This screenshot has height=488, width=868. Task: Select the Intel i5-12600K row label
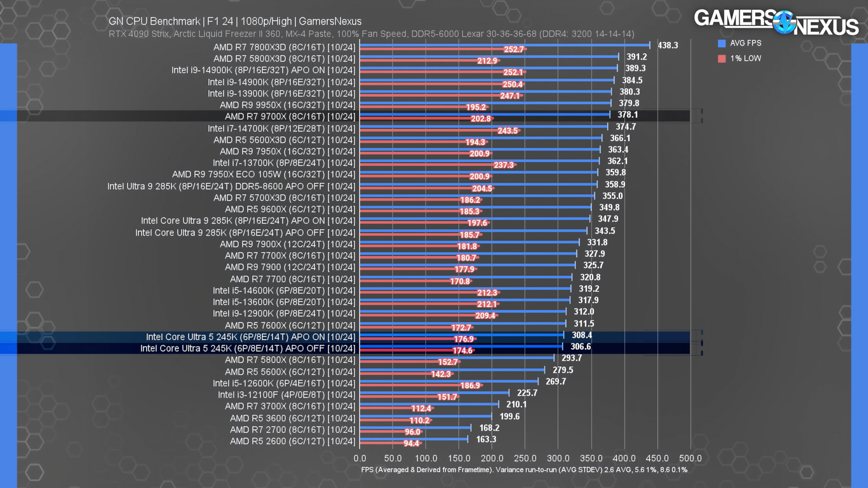coord(284,383)
